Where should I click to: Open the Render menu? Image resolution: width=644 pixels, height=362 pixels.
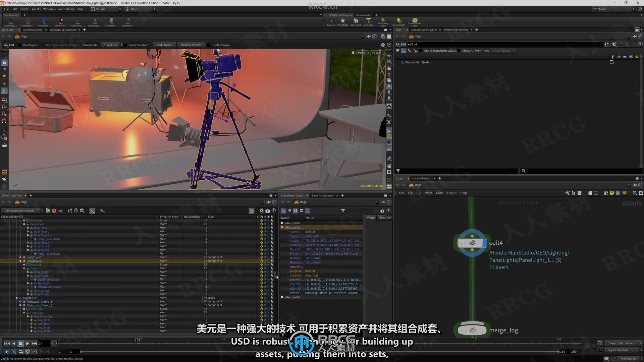[24, 9]
